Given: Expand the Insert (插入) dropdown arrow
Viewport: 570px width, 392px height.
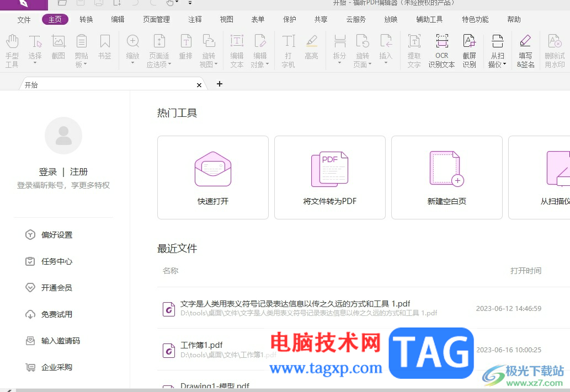Looking at the screenshot, I should tap(386, 63).
